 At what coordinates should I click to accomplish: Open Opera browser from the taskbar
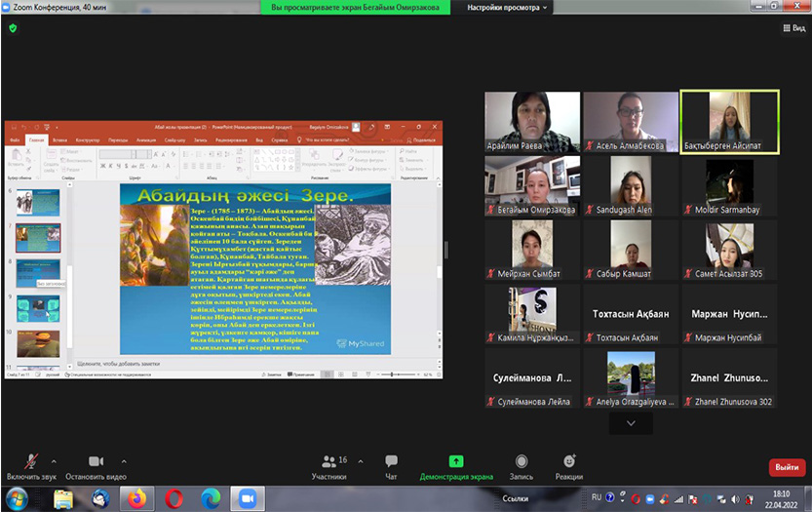[x=174, y=498]
